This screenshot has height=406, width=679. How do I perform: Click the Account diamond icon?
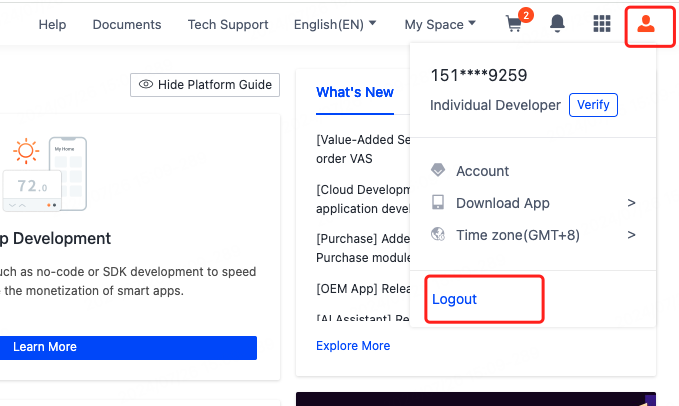(438, 171)
